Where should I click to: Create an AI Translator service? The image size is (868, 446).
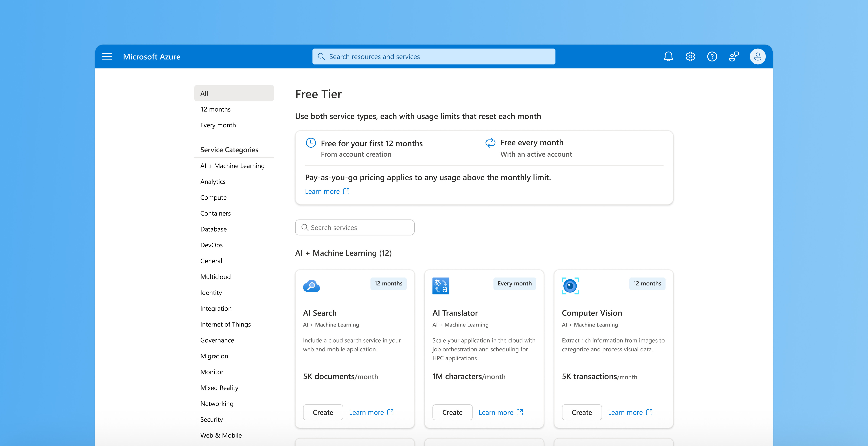[452, 412]
